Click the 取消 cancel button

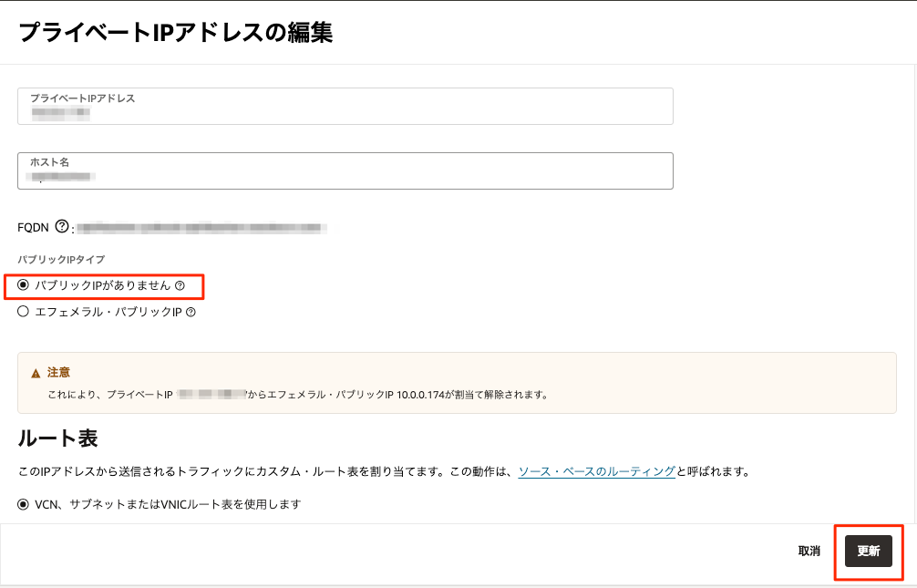click(x=809, y=551)
